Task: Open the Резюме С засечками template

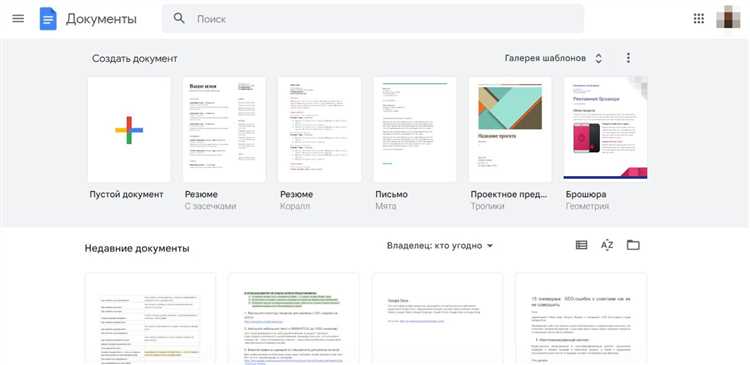Action: 224,130
